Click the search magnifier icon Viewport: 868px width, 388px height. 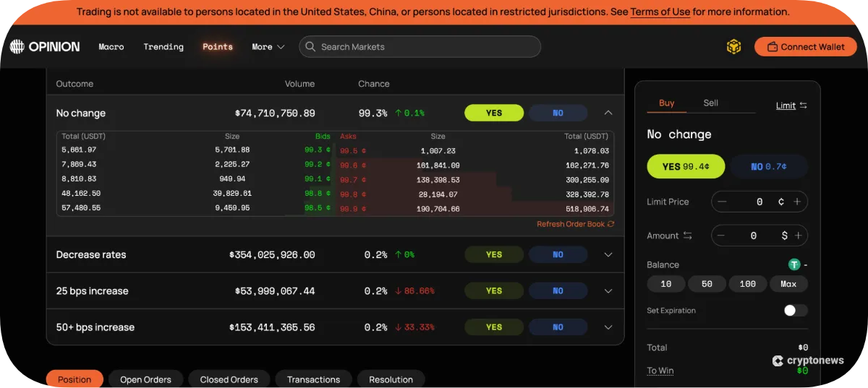(x=310, y=47)
